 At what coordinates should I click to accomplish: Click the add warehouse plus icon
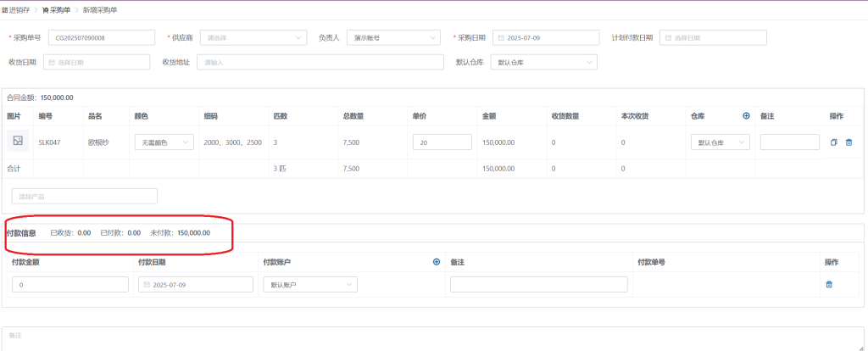pos(746,116)
